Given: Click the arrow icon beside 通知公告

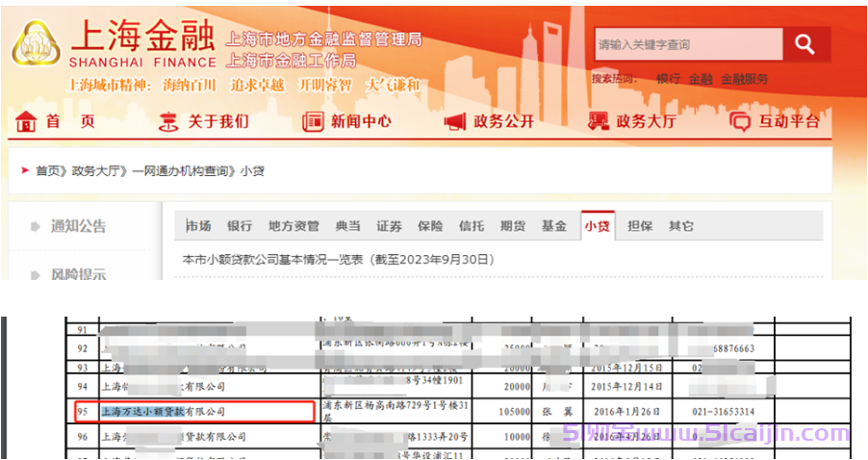Looking at the screenshot, I should 36,226.
